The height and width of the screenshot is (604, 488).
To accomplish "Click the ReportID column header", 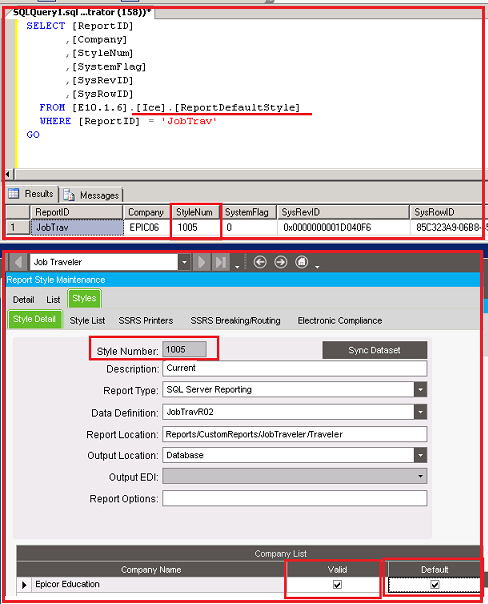I will (77, 212).
